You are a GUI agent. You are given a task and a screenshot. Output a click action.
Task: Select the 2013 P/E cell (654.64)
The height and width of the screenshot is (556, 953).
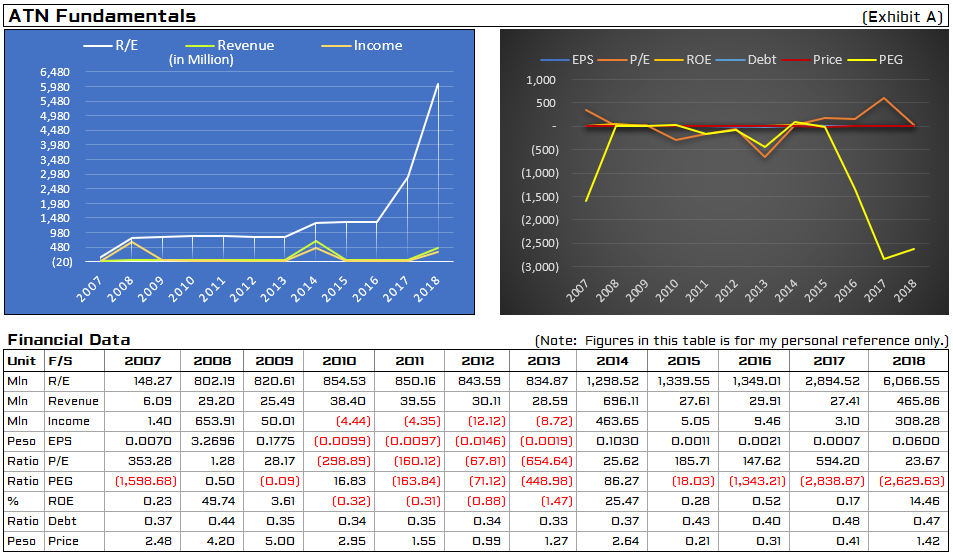coord(543,461)
